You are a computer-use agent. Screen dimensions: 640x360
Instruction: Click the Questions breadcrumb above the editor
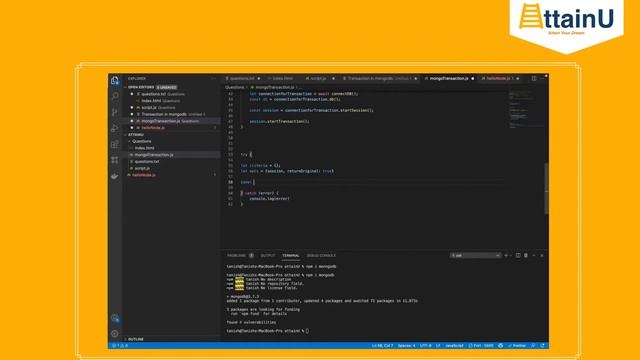point(235,87)
